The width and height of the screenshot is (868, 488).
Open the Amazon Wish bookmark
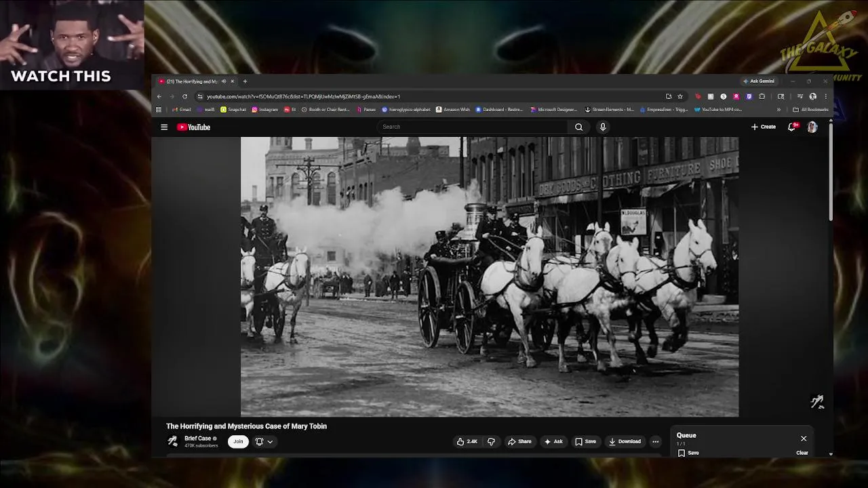(x=453, y=109)
